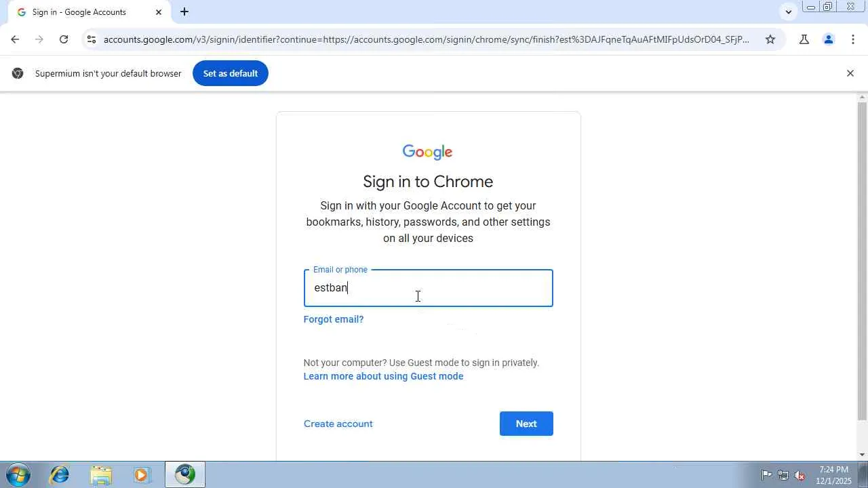Bookmark this page with the star icon
Viewport: 868px width, 488px height.
(770, 39)
